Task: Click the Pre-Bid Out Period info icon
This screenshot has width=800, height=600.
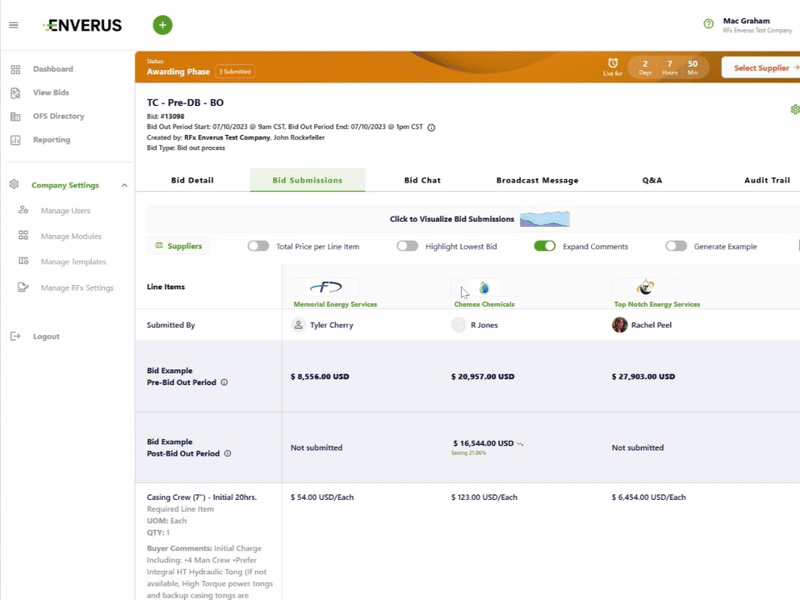Action: click(224, 382)
